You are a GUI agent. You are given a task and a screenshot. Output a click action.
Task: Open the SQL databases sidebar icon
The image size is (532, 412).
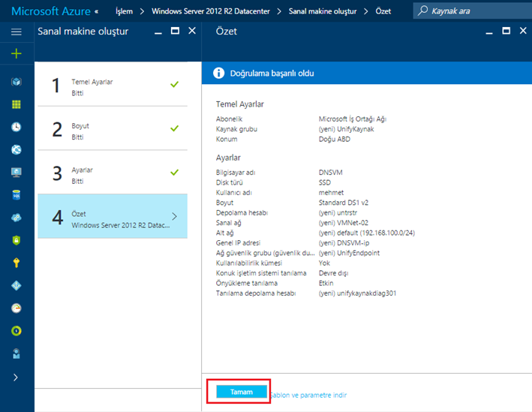pos(17,195)
